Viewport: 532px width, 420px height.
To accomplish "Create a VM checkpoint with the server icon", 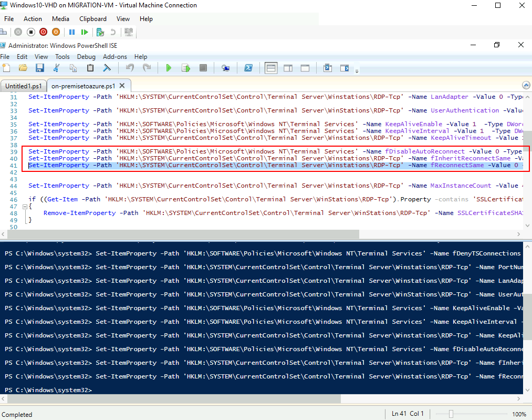I will coord(100,32).
